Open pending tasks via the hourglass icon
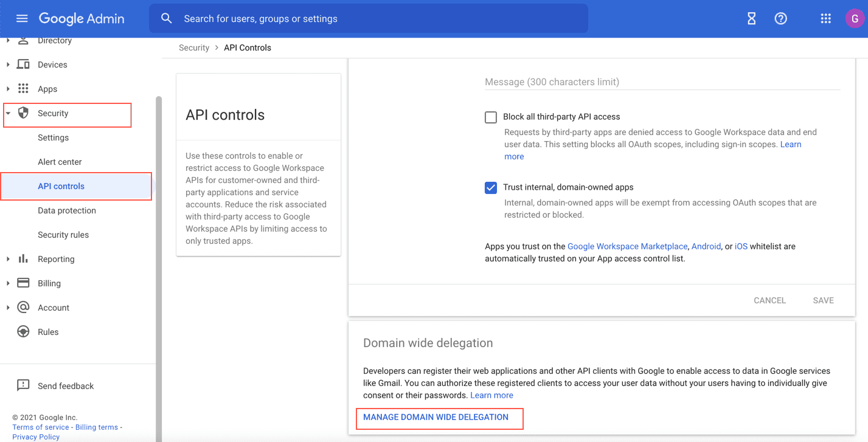The height and width of the screenshot is (442, 868). pos(751,18)
